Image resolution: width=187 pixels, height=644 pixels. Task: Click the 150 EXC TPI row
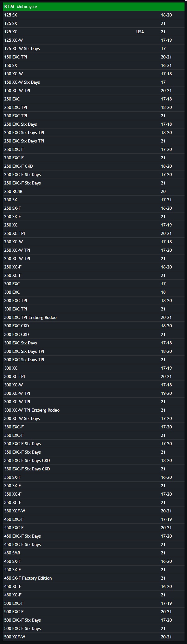[16, 57]
